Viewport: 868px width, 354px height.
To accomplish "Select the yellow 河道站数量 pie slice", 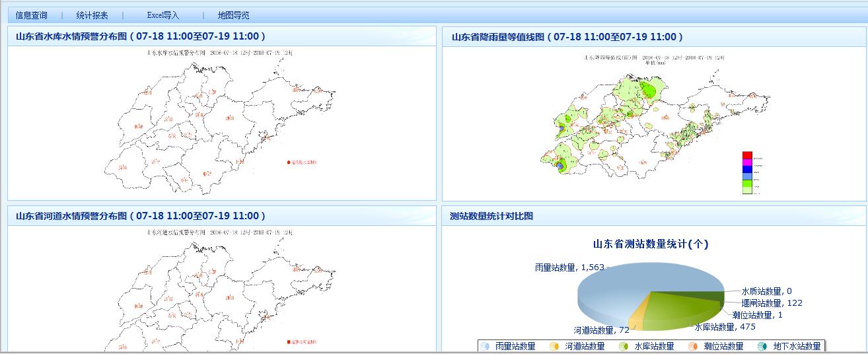I will tap(635, 318).
